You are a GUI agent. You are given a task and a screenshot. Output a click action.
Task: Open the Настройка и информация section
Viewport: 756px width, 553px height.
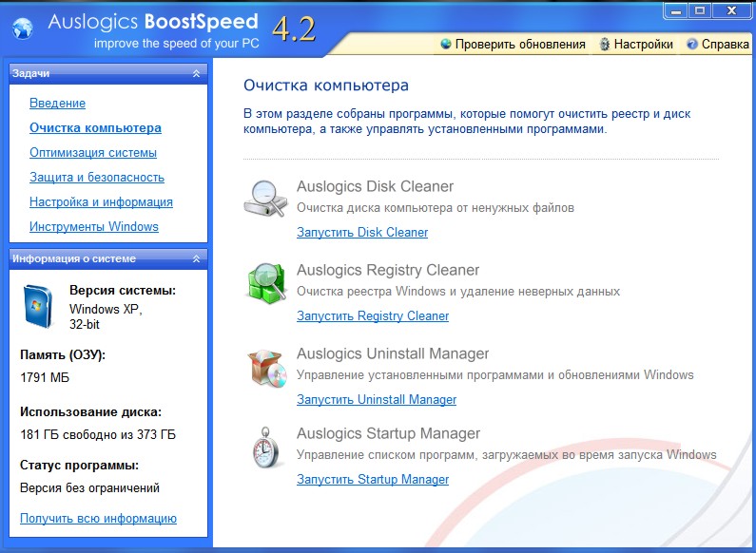tap(101, 201)
